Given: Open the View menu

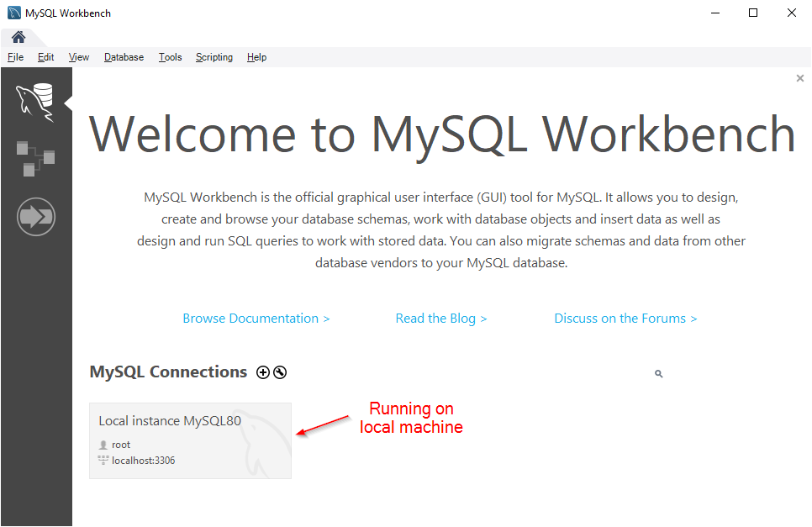Looking at the screenshot, I should point(79,57).
